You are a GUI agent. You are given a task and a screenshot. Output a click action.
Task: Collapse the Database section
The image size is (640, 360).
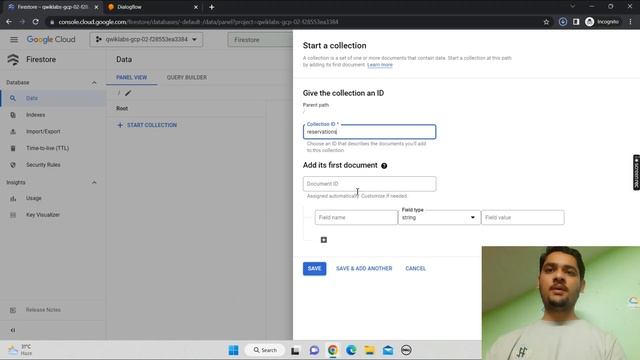click(x=94, y=83)
